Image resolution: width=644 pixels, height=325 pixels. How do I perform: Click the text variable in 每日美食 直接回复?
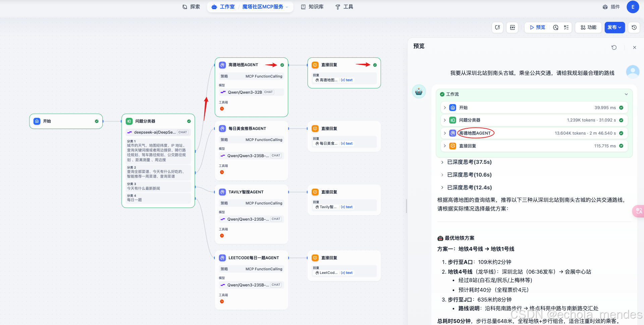pos(347,143)
